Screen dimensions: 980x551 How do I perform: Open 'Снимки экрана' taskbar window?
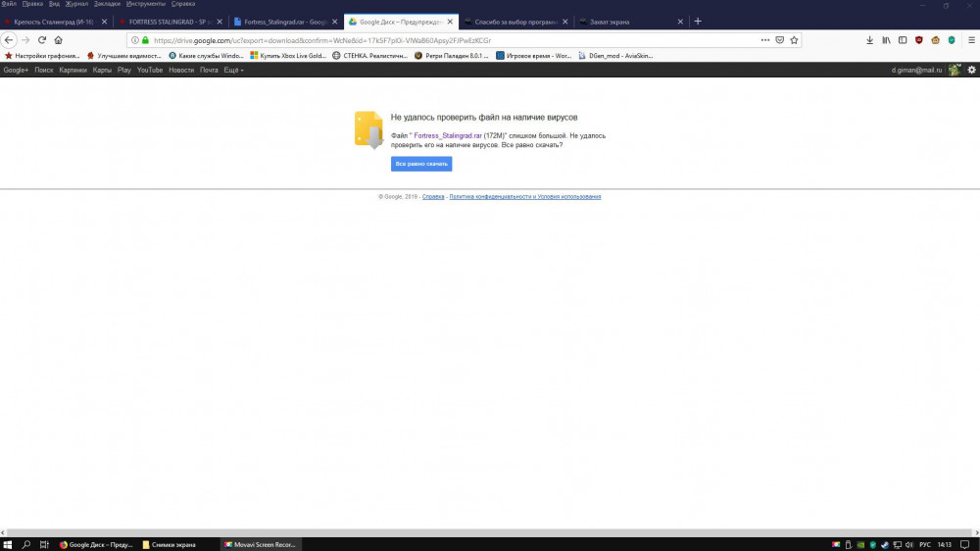[169, 545]
